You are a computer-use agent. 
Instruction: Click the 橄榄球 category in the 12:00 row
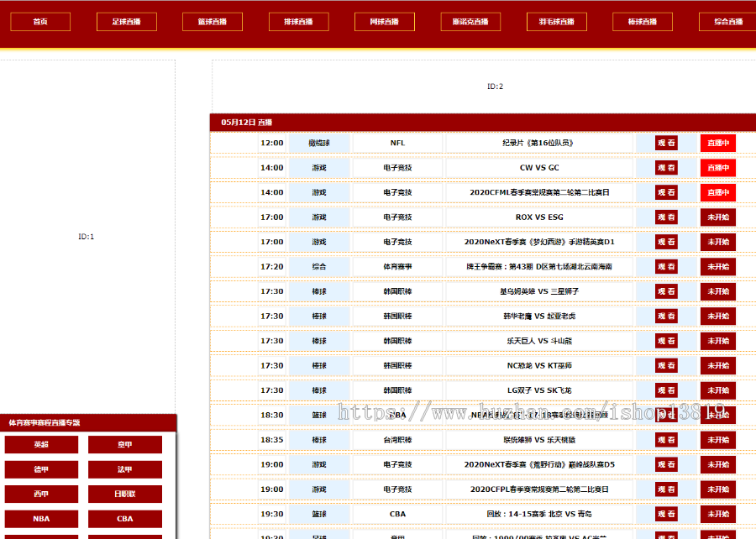tap(319, 143)
